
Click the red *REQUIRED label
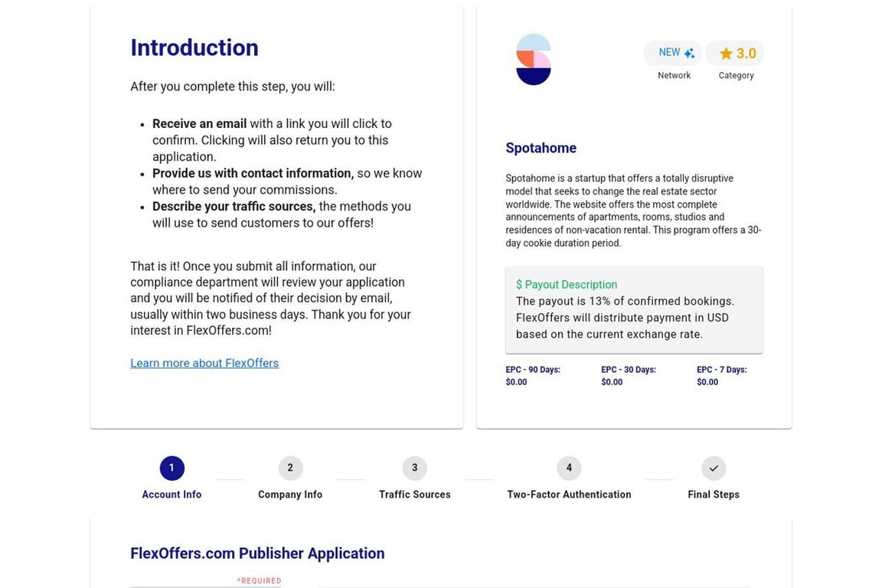point(260,580)
